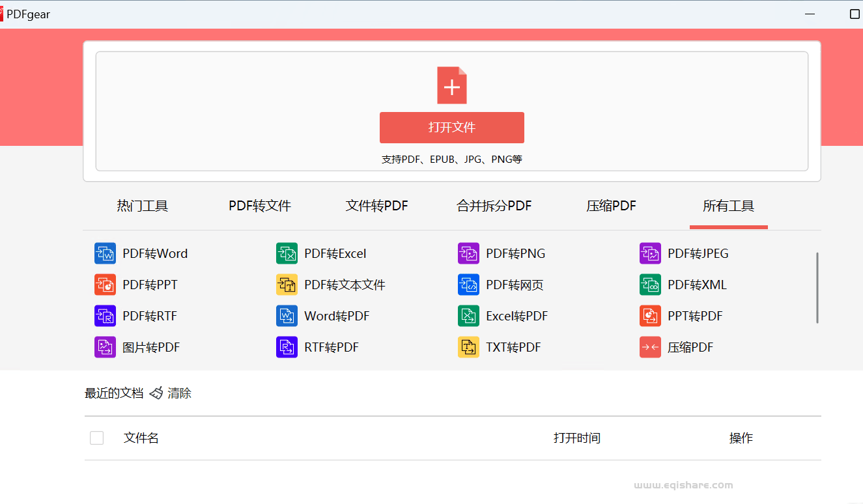863x504 pixels.
Task: Open the PDF转网页 tool icon
Action: tap(468, 285)
